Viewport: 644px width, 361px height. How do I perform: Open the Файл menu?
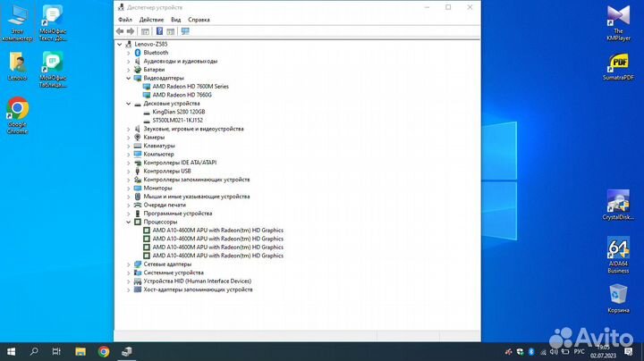point(125,20)
